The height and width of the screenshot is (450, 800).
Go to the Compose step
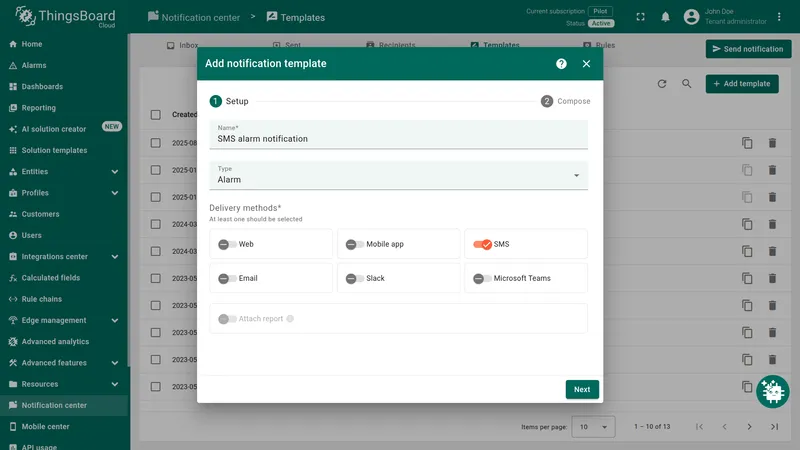pos(565,101)
